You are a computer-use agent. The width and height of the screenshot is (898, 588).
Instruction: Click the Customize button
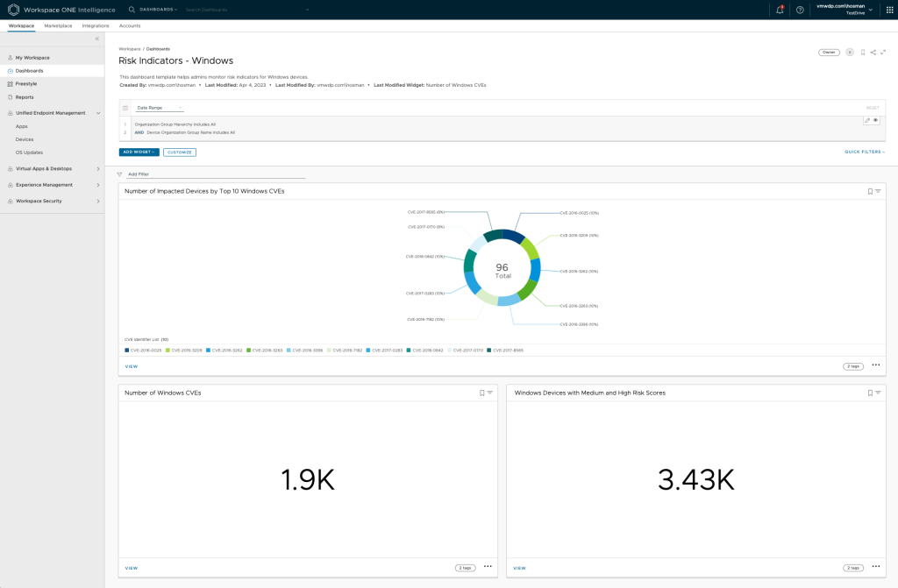click(180, 152)
